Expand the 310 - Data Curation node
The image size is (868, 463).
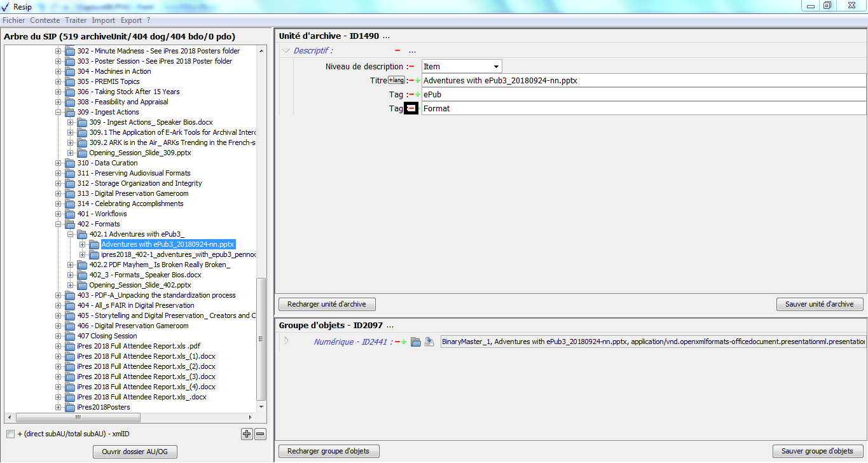59,163
